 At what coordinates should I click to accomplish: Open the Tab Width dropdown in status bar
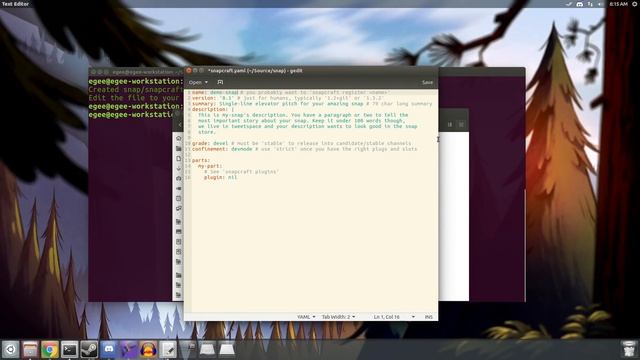pos(338,317)
